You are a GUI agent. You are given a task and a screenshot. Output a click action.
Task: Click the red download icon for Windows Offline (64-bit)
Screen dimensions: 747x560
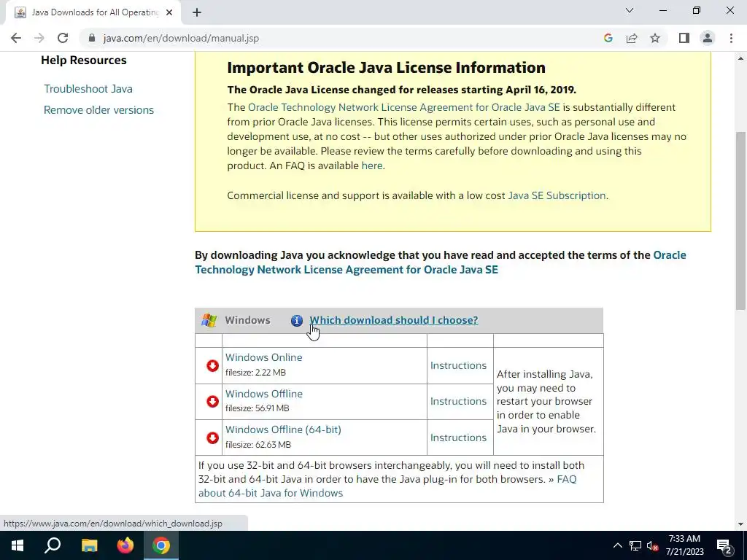coord(212,437)
